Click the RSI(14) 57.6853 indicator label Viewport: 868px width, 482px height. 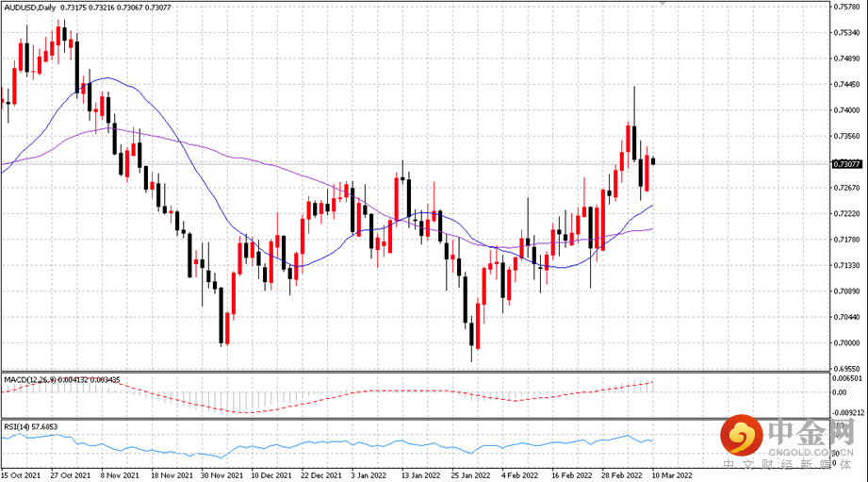pos(30,427)
